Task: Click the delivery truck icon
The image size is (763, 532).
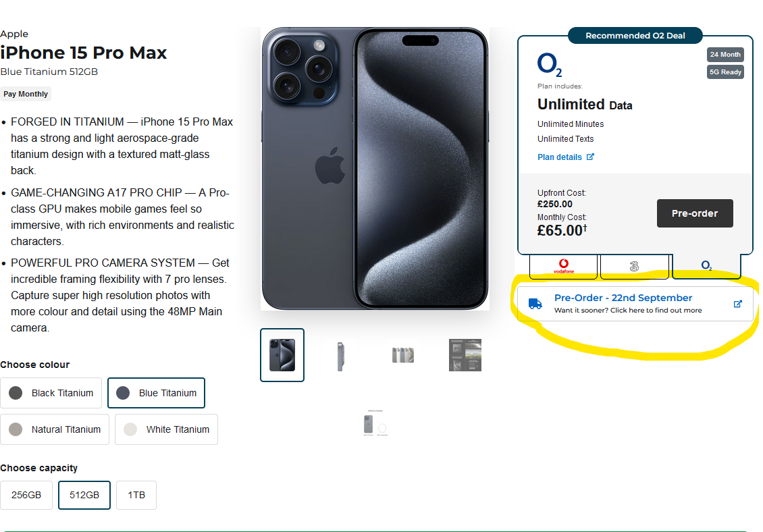Action: [x=535, y=304]
